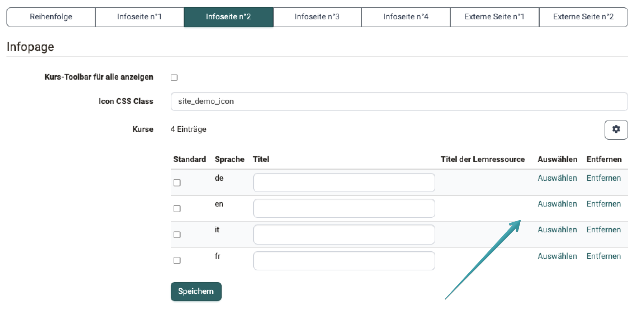This screenshot has height=317, width=644.
Task: Click the Entfernen column header
Action: (604, 160)
